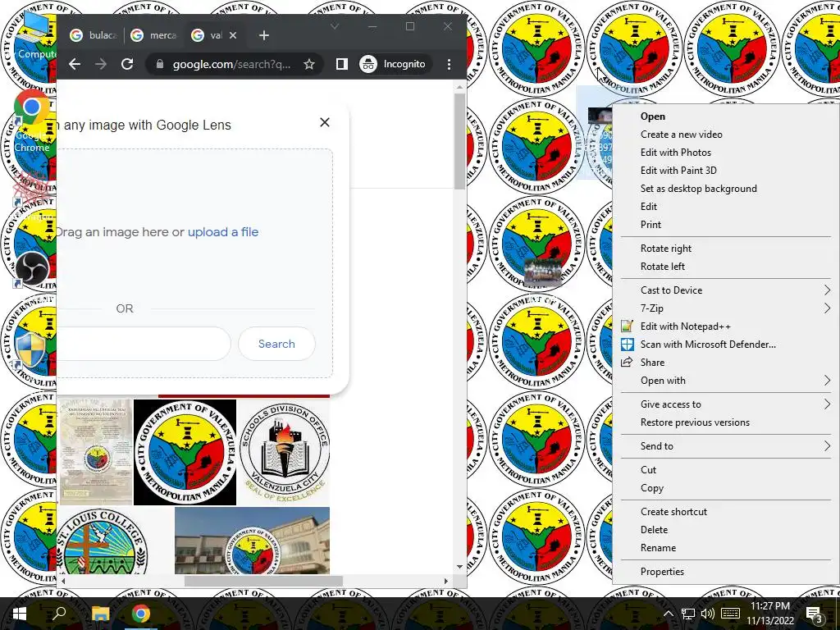Click the image link input field
Image resolution: width=840 pixels, height=630 pixels.
click(144, 344)
